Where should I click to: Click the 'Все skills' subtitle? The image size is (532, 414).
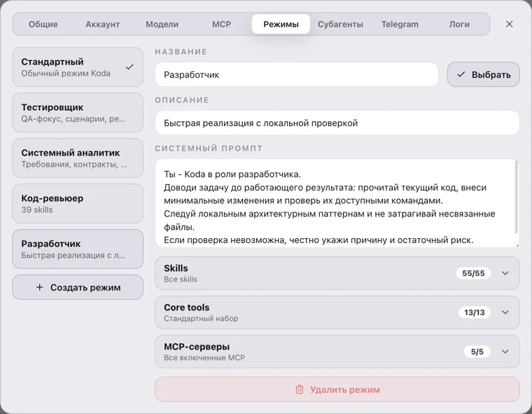(181, 280)
